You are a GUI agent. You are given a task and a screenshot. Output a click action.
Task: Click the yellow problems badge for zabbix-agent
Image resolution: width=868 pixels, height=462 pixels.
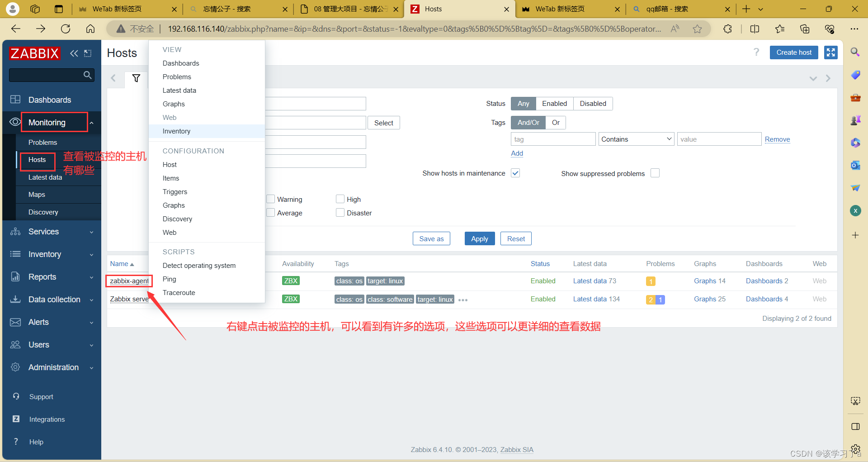pyautogui.click(x=651, y=281)
